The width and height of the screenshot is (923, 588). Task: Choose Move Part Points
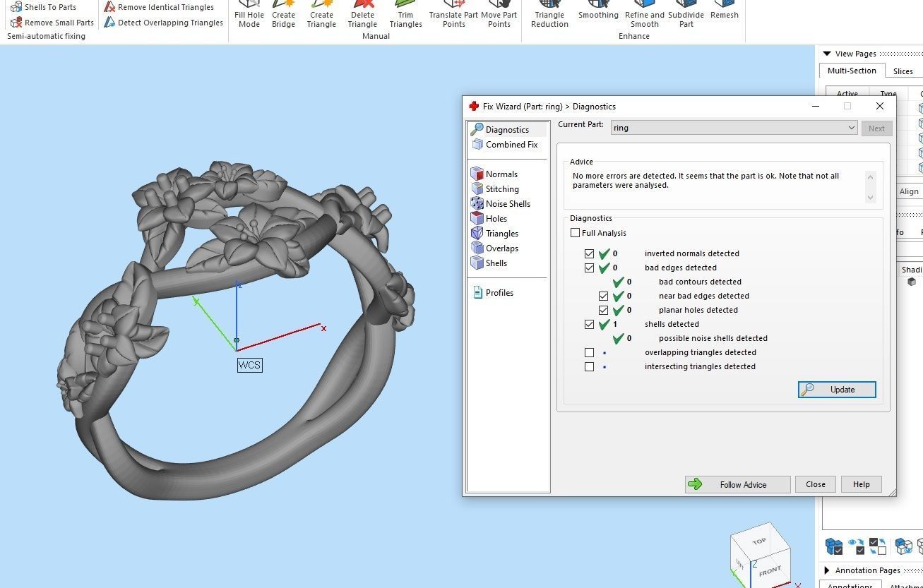coord(499,14)
